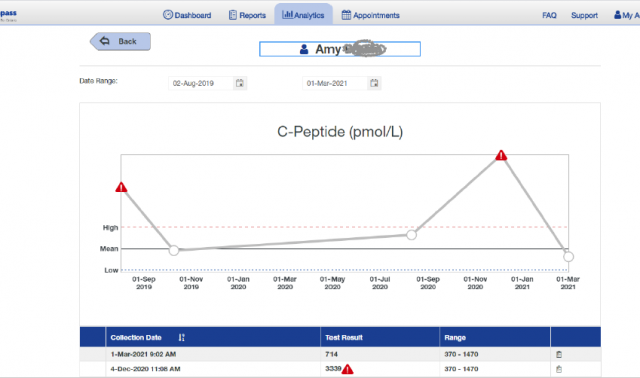Select the Analytics tab
640x378 pixels.
303,15
